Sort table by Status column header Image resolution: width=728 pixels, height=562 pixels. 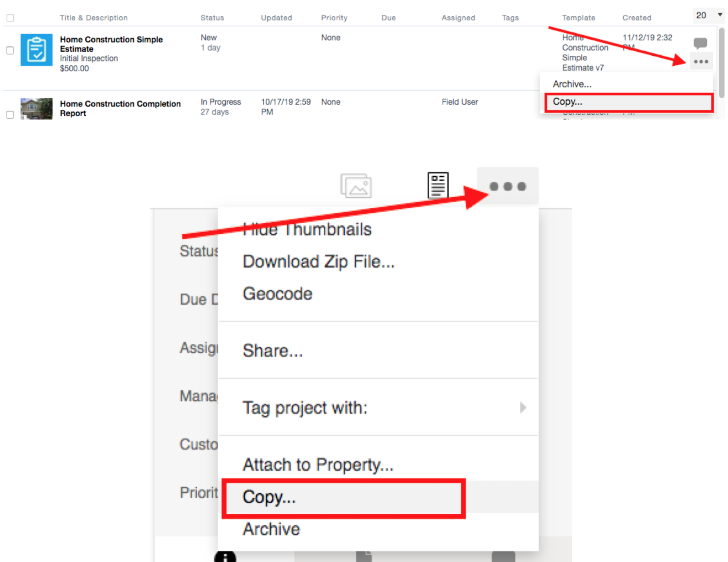(212, 18)
